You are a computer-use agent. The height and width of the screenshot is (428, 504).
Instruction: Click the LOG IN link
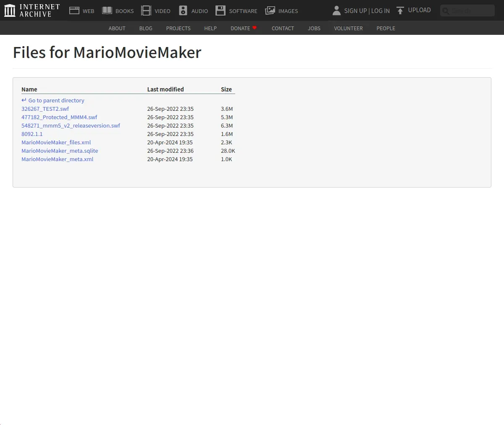381,11
